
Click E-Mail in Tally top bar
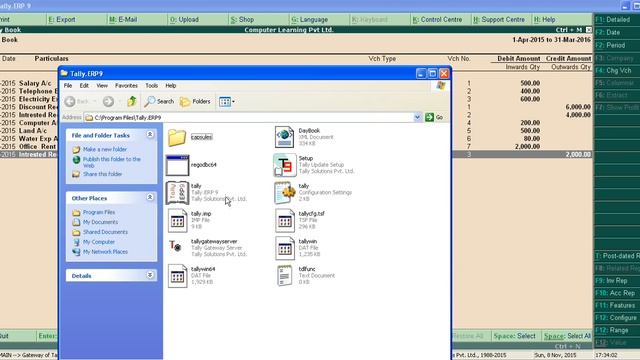click(x=123, y=20)
